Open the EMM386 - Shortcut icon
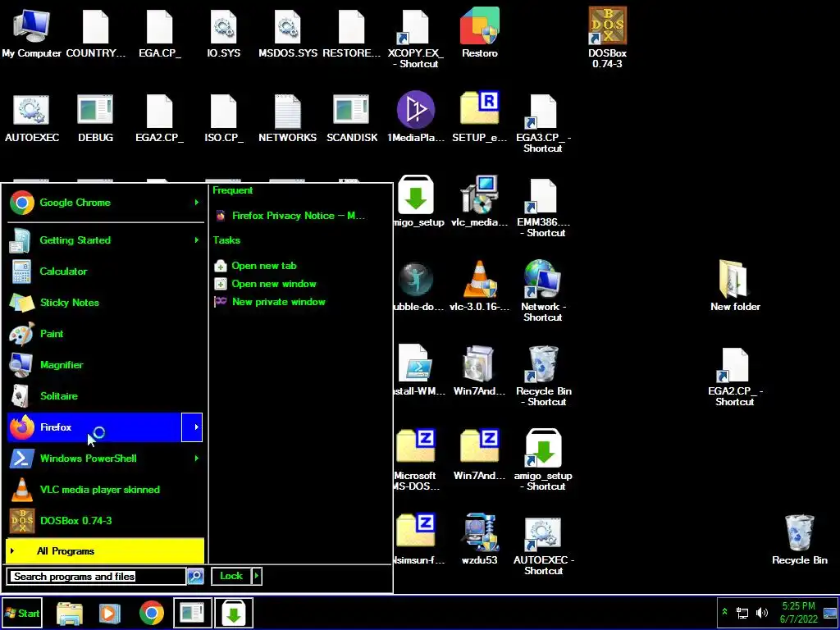 pyautogui.click(x=543, y=207)
